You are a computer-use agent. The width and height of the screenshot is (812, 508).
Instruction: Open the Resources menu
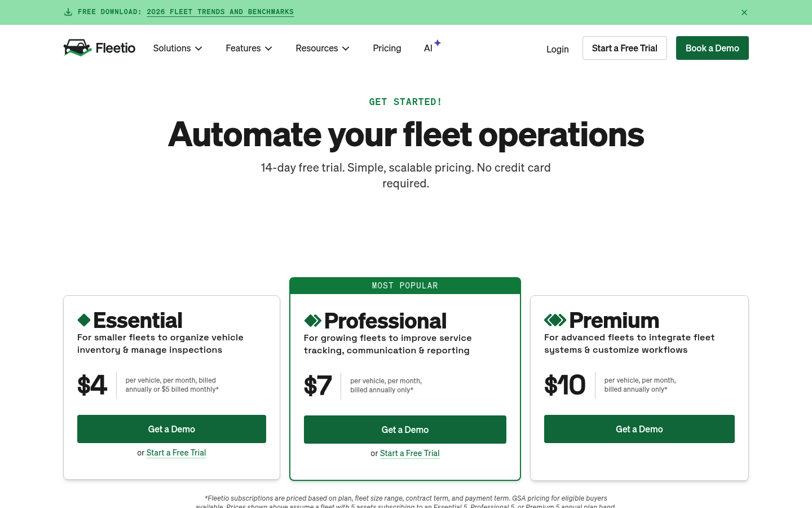[x=323, y=48]
